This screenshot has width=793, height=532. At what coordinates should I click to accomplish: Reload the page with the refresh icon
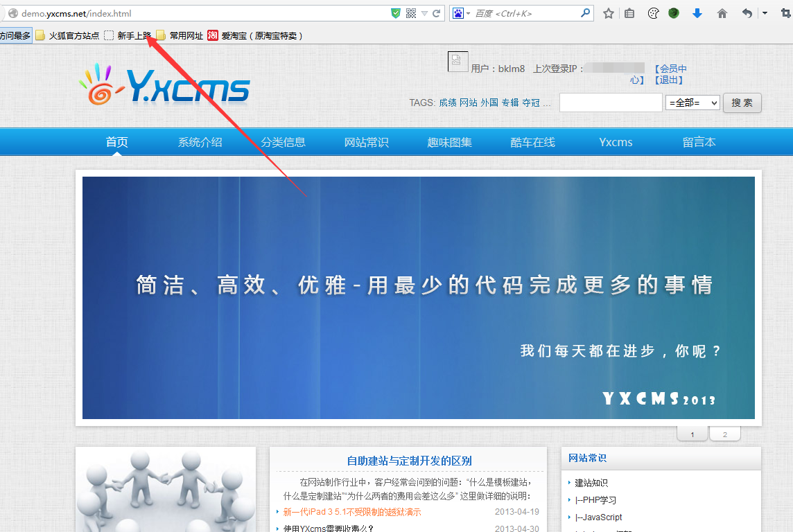(x=437, y=14)
